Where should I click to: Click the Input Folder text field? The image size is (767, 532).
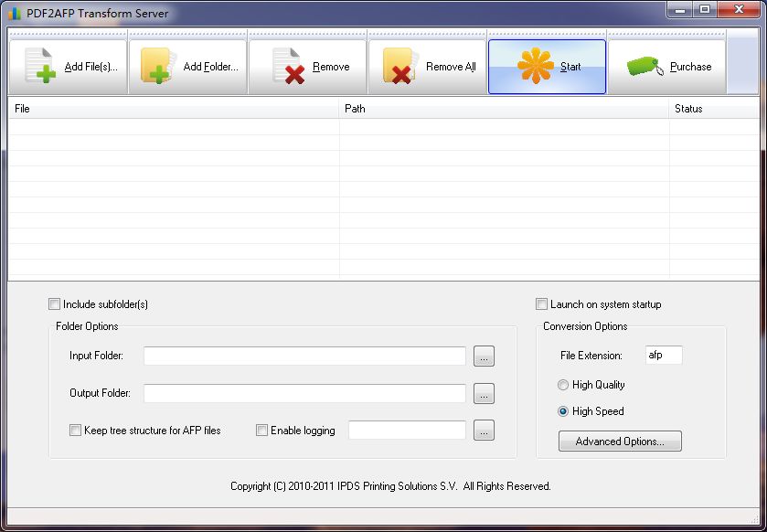(x=304, y=356)
